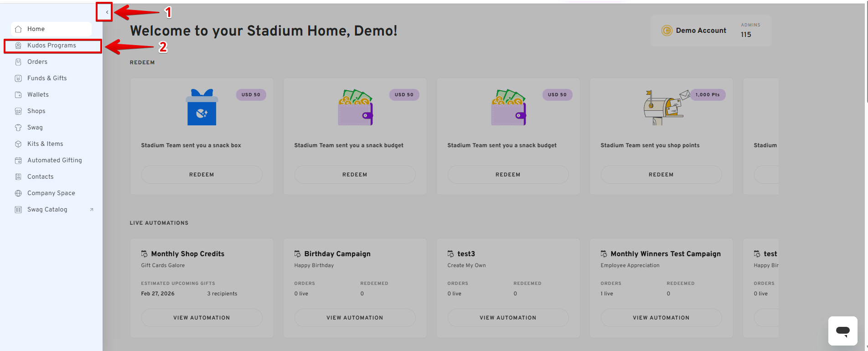Redeem the 1,000 Pts shop points
Image resolution: width=868 pixels, height=351 pixels.
point(661,175)
